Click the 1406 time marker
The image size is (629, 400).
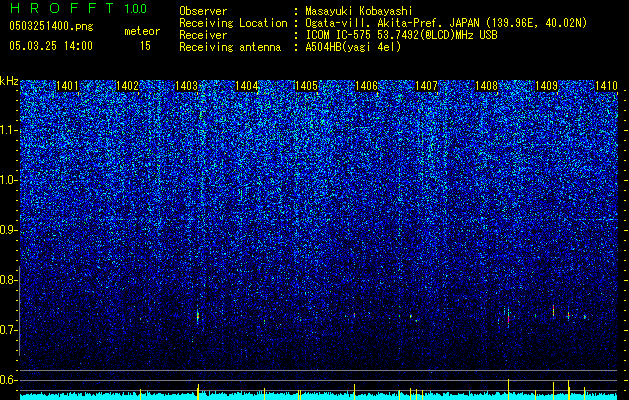[x=367, y=86]
